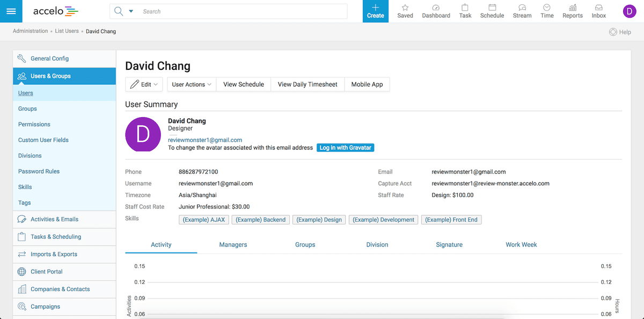The width and height of the screenshot is (644, 319).
Task: Open General Config section
Action: 64,59
